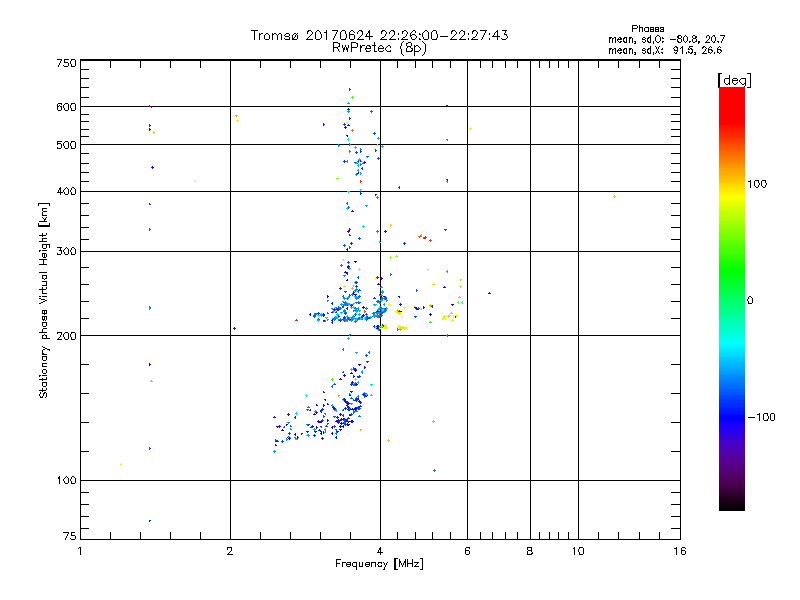Click the black bottom of the phase colorbar
Screen dimensions: 800x600
coord(732,503)
